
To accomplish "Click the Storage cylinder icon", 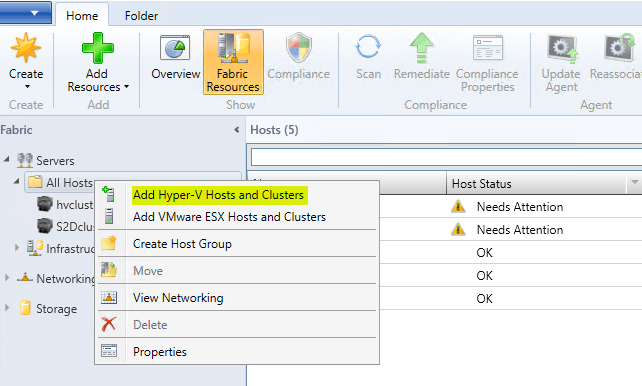I will pos(25,308).
